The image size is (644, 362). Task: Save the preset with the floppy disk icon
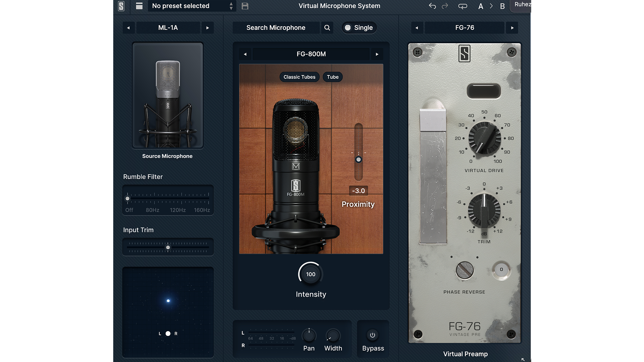tap(245, 6)
